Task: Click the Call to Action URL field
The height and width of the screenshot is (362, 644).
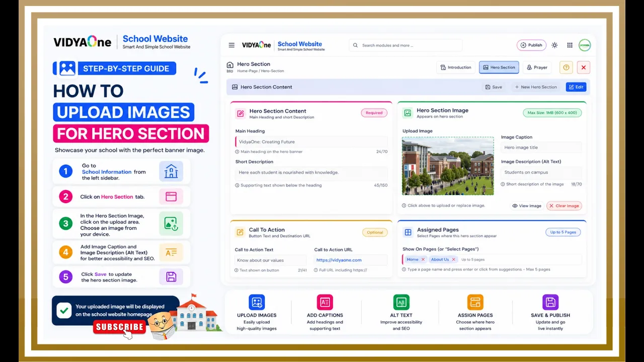Action: [351, 260]
